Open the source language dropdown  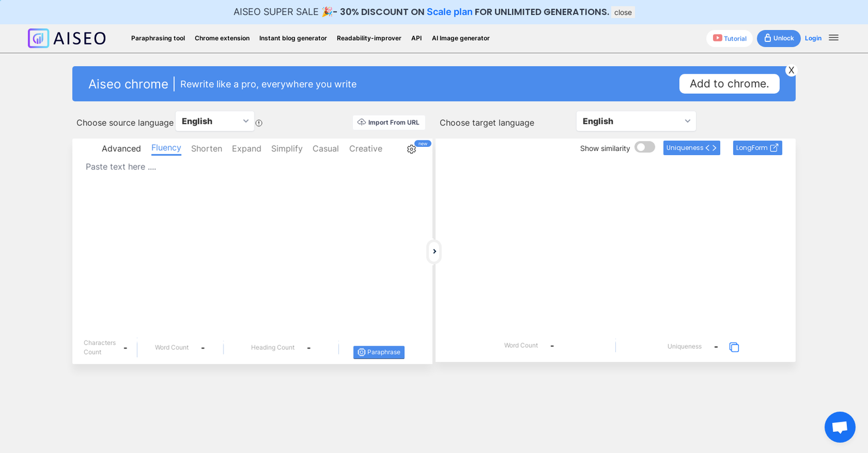[x=215, y=122]
